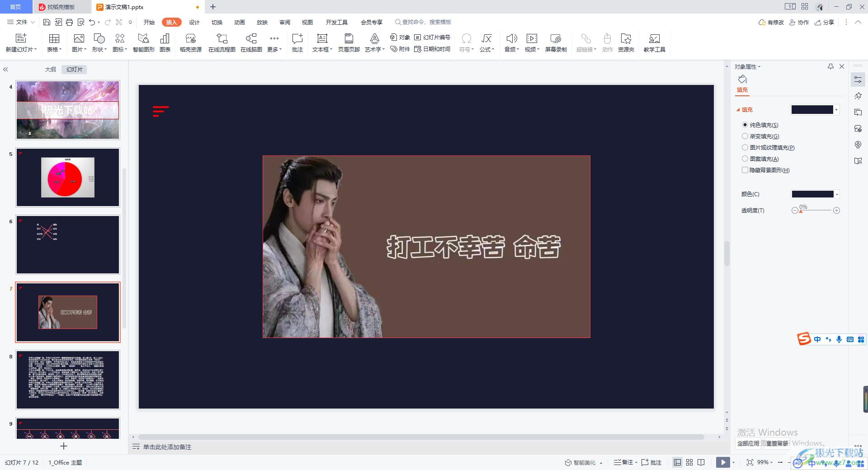The height and width of the screenshot is (470, 868).
Task: Open Docer resources
Action: (190, 43)
